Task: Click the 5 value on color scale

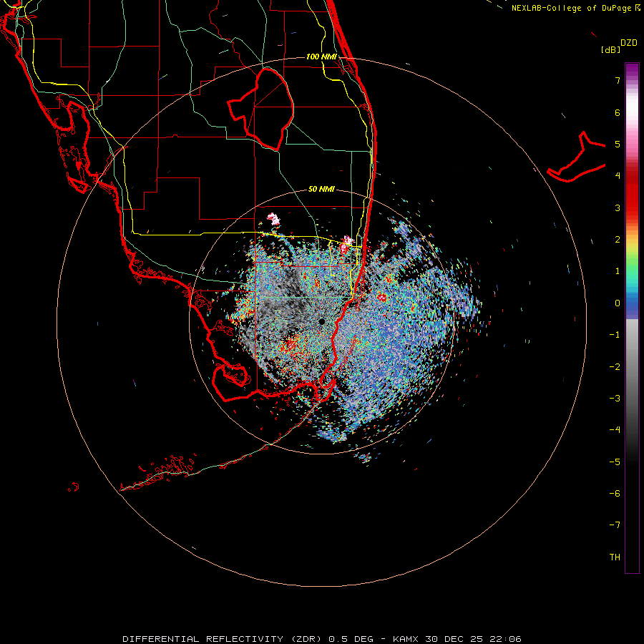Action: pyautogui.click(x=618, y=144)
